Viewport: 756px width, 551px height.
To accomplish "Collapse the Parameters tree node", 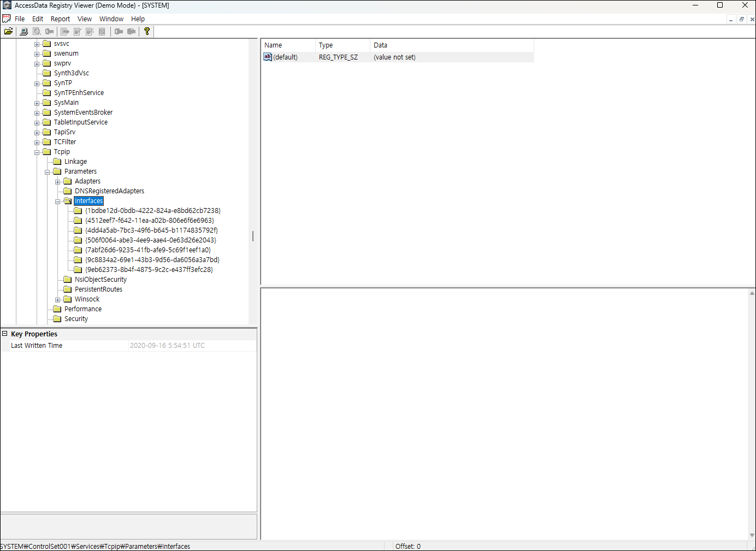I will pyautogui.click(x=47, y=172).
